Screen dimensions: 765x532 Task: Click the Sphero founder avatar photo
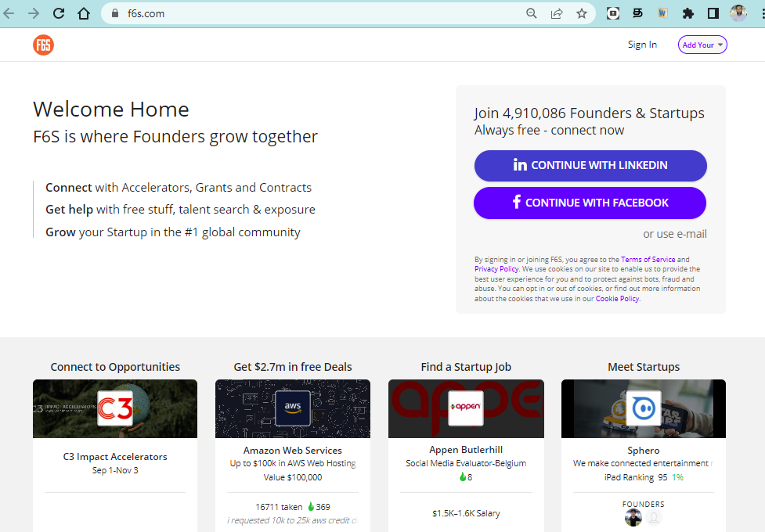point(633,517)
